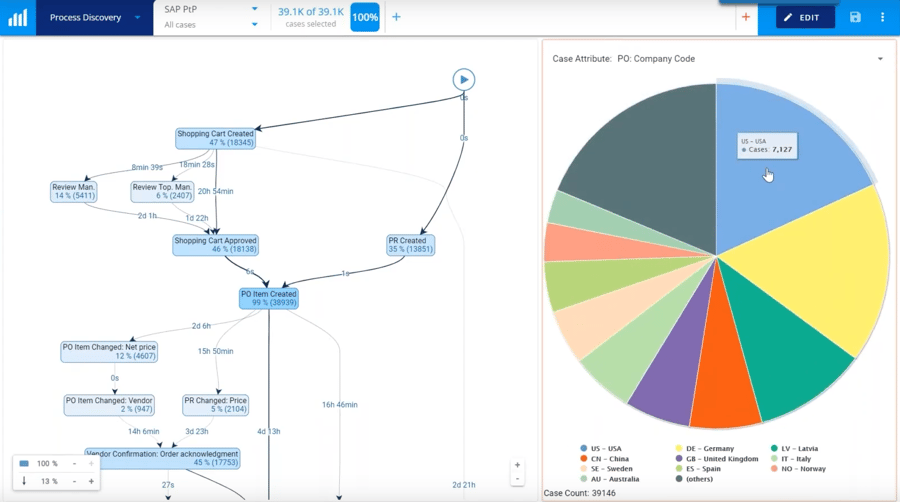Click the orange plus icon in the toolbar
Screen dimensions: 900x502
745,17
